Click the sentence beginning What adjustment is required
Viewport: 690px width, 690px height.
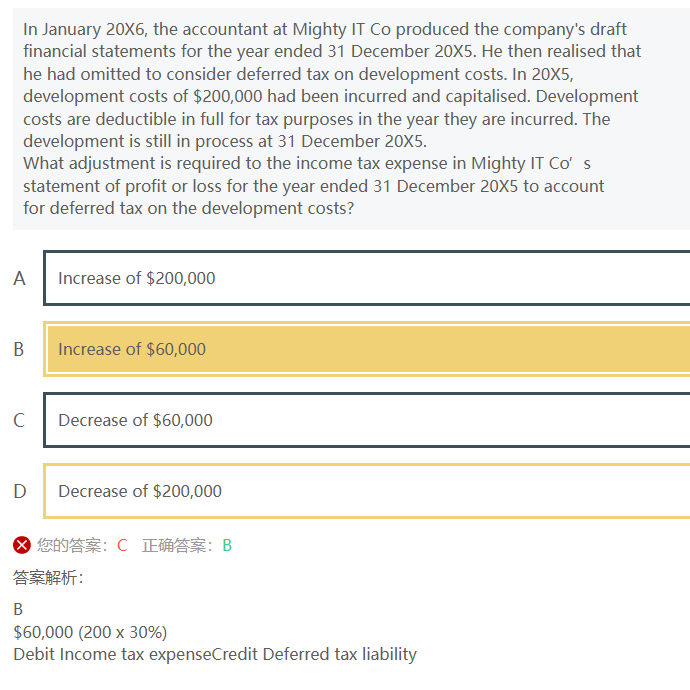(313, 186)
